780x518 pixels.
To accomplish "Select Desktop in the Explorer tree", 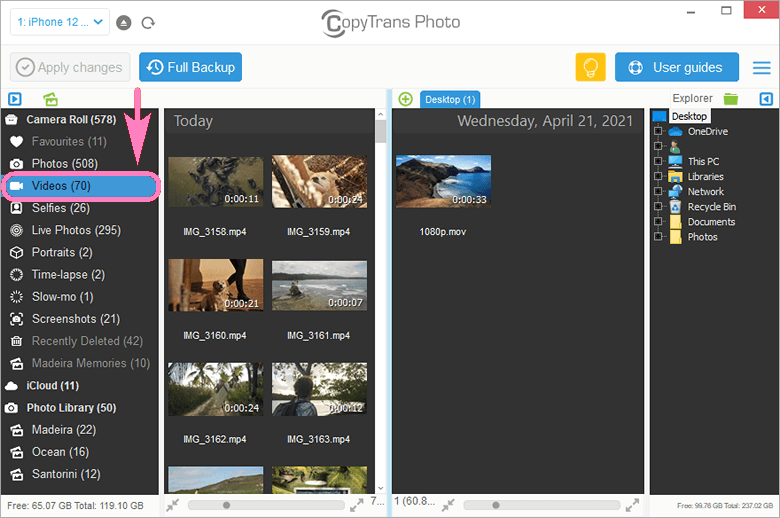I will [689, 116].
